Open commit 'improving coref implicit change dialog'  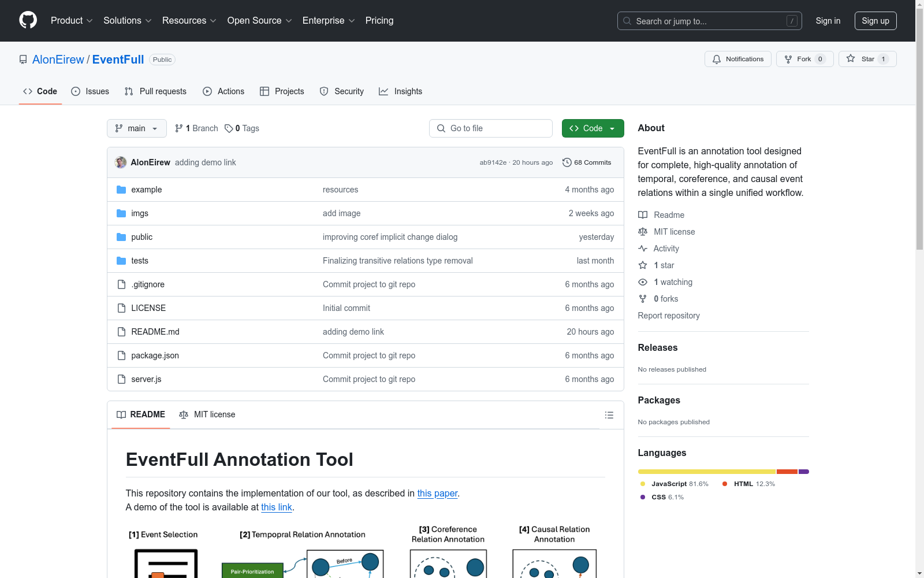tap(390, 237)
